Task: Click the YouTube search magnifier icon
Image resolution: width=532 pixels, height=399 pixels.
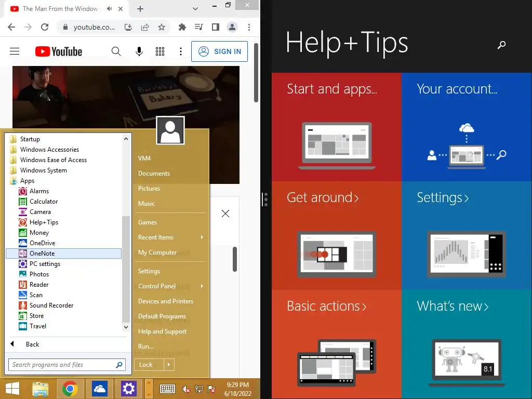Action: point(116,51)
